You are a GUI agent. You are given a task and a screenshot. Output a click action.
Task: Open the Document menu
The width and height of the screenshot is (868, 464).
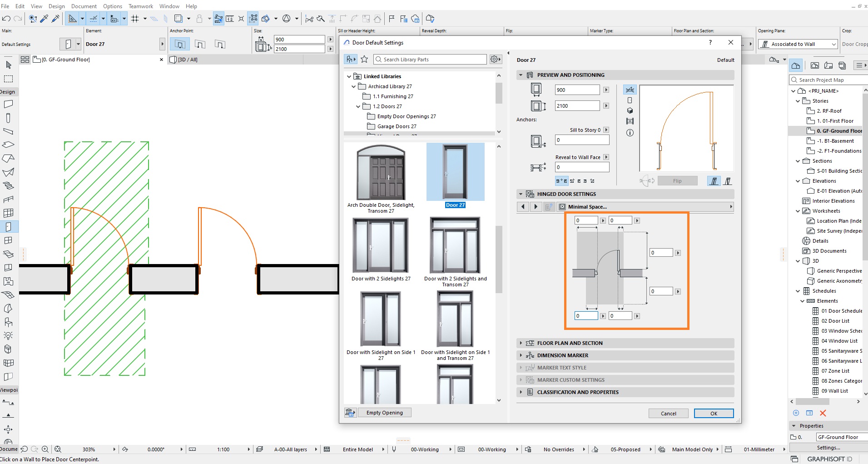(x=84, y=6)
